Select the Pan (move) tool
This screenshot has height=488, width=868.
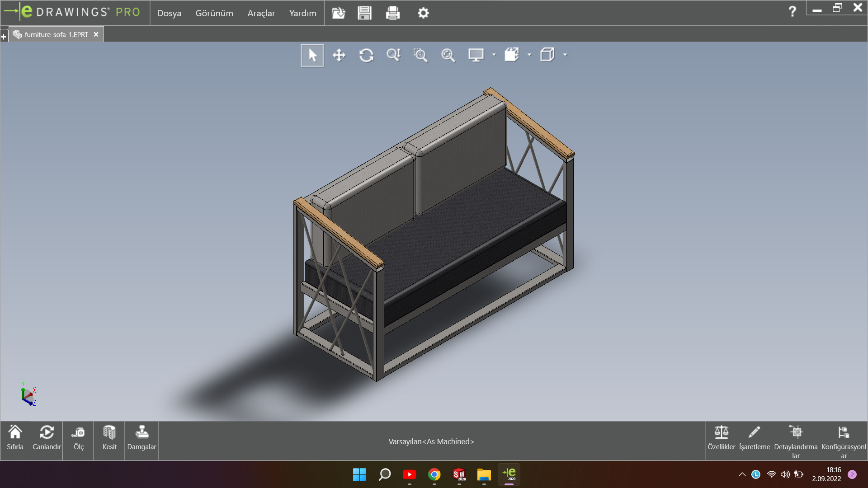coord(339,55)
